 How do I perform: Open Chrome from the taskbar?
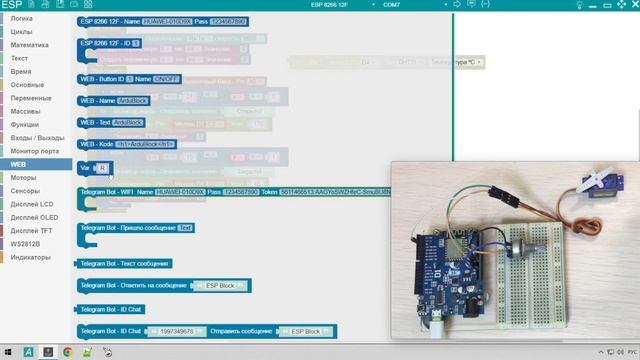pos(67,352)
